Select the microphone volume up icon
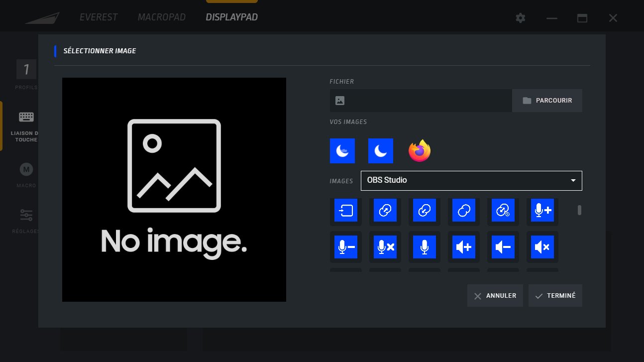 [542, 211]
